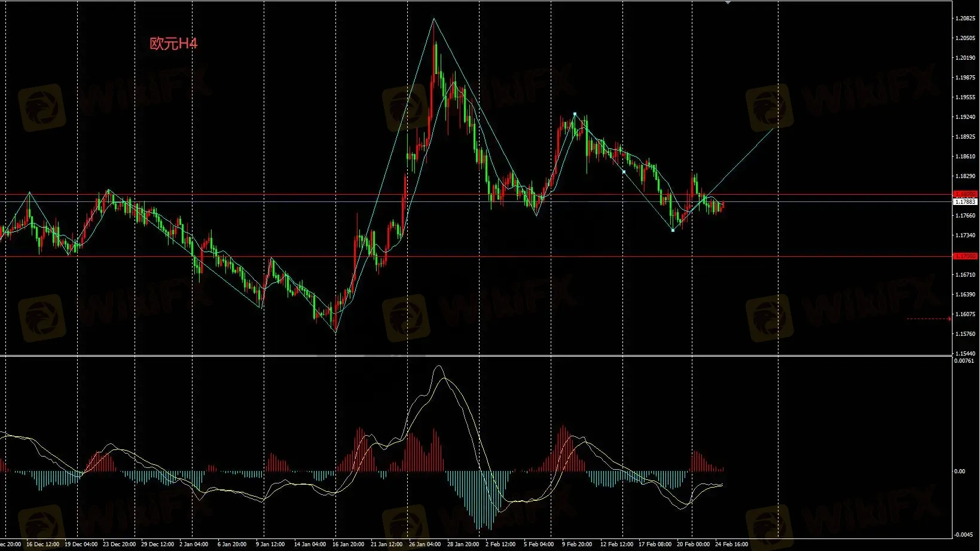The image size is (980, 551).
Task: Click the 14 Jan 04:00 time label
Action: coord(310,544)
